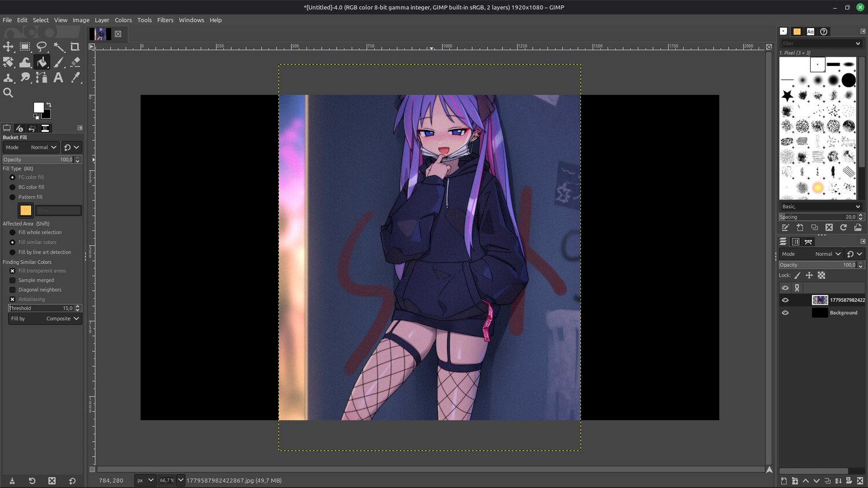Lock alpha channel of the layer
This screenshot has width=868, height=488.
[x=821, y=275]
